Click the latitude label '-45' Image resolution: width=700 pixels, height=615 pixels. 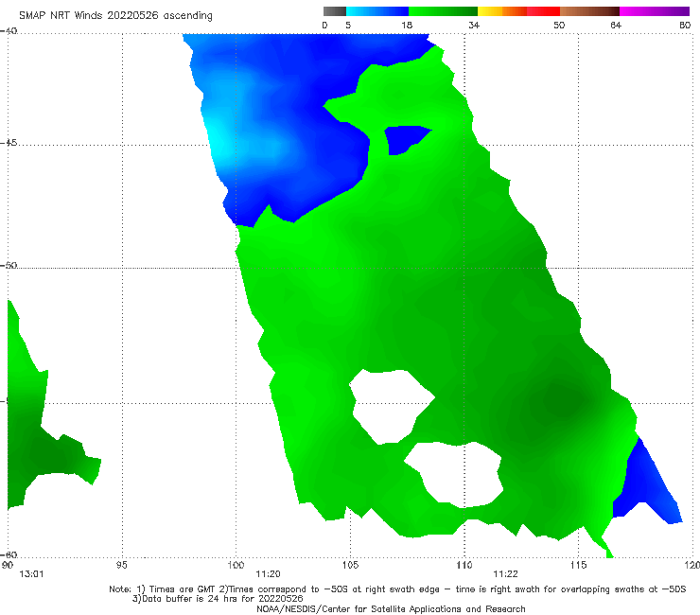pos(9,143)
